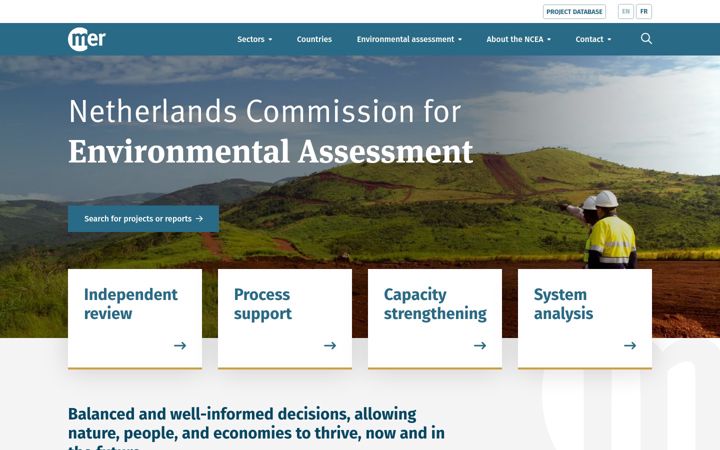The width and height of the screenshot is (720, 450).
Task: Click the Project Database button
Action: tap(574, 11)
